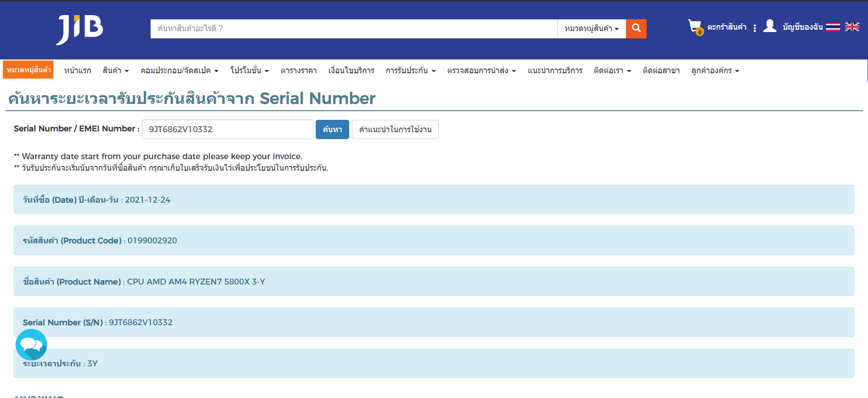Viewport: 868px width, 398px height.
Task: Expand the โปรโมชั่น menu
Action: click(x=249, y=70)
